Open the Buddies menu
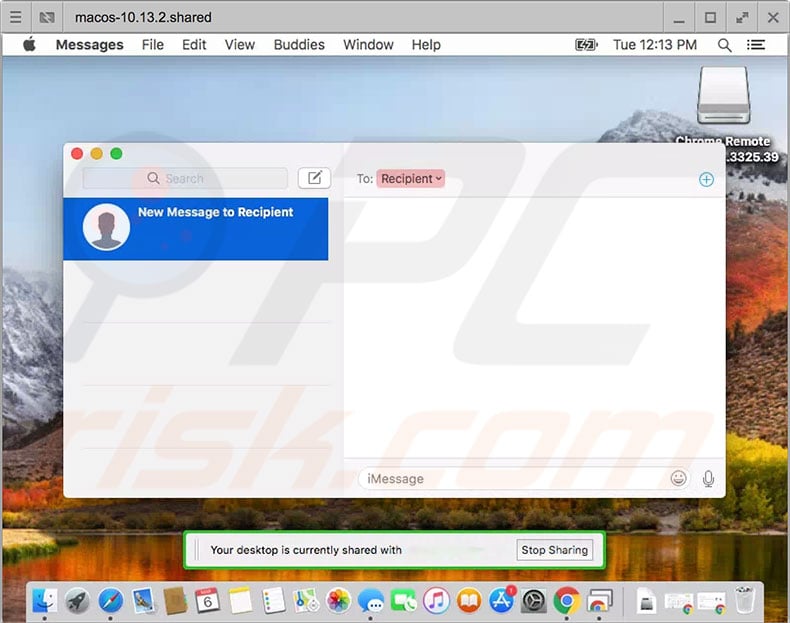 299,45
